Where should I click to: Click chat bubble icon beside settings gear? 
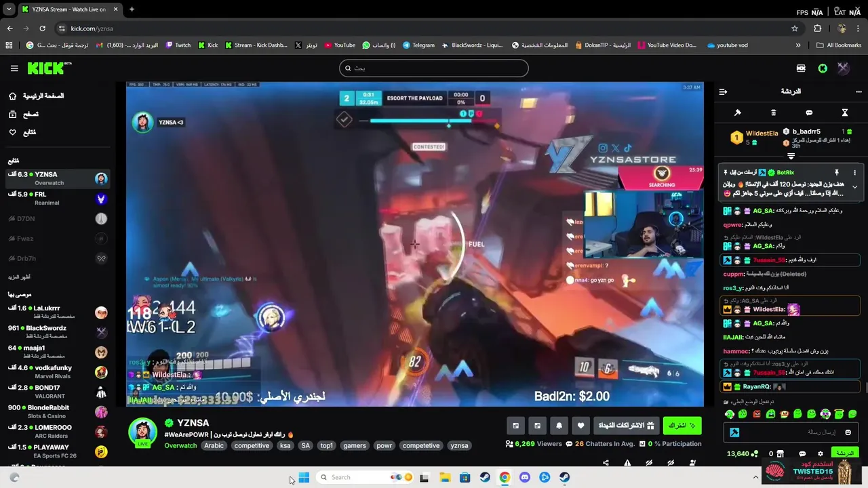802,453
